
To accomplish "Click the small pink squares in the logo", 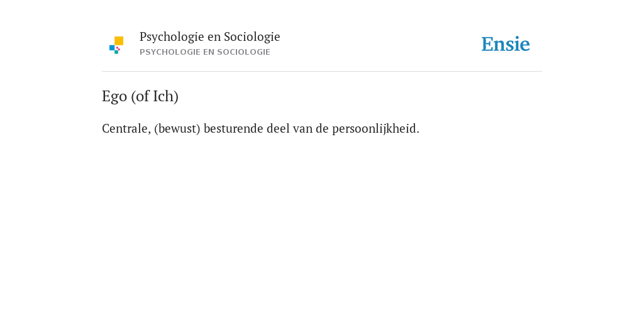I will point(118,48).
